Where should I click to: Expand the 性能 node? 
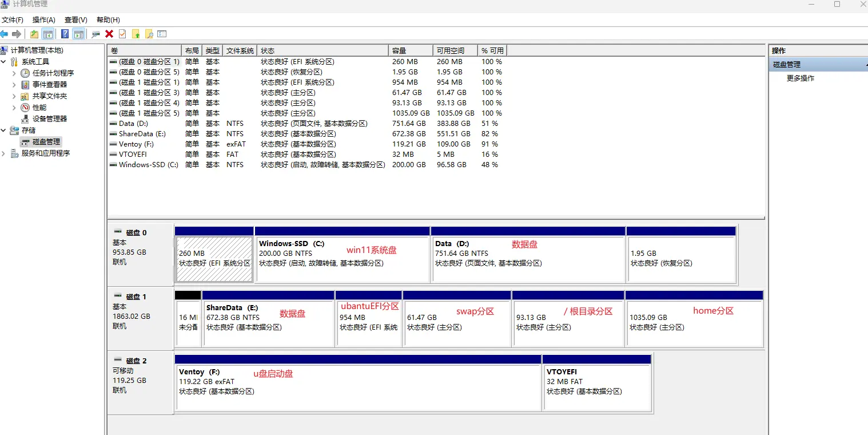pyautogui.click(x=14, y=108)
